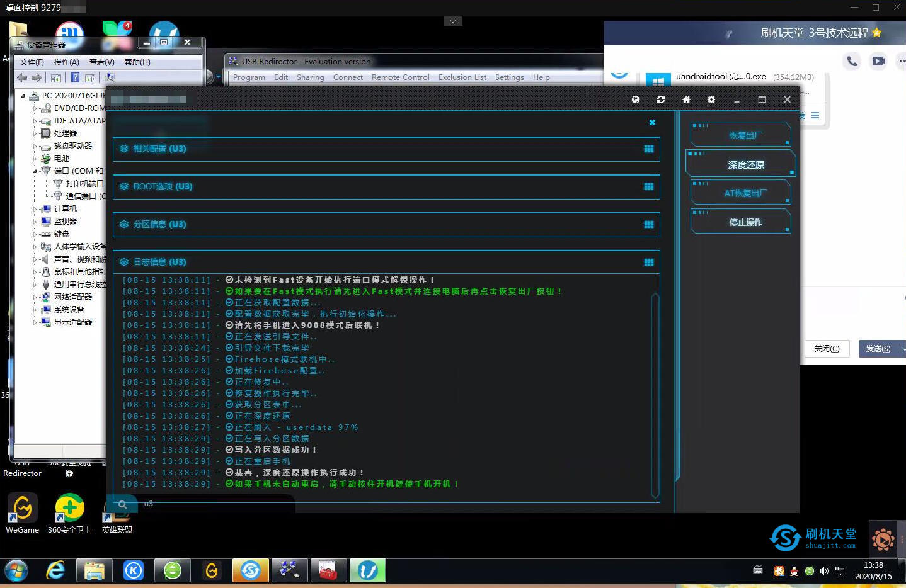This screenshot has width=906, height=588.
Task: Collapse the 日志信息 (U3) section
Action: (386, 263)
